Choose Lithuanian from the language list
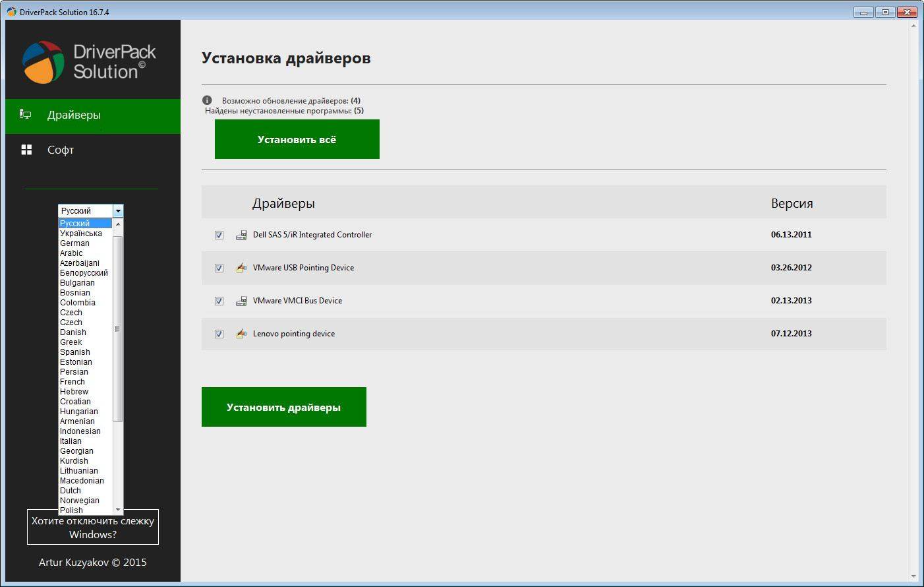 pyautogui.click(x=86, y=470)
